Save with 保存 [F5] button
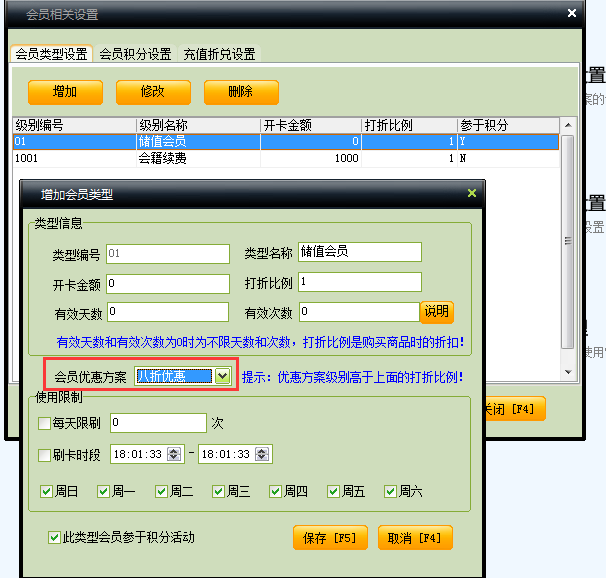Screen dimensions: 606x578 coord(330,538)
